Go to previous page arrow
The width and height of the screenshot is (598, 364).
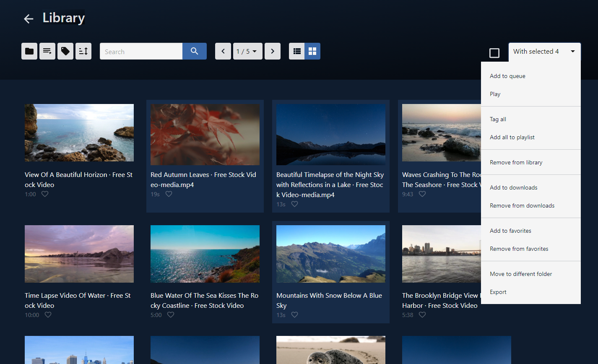(223, 51)
